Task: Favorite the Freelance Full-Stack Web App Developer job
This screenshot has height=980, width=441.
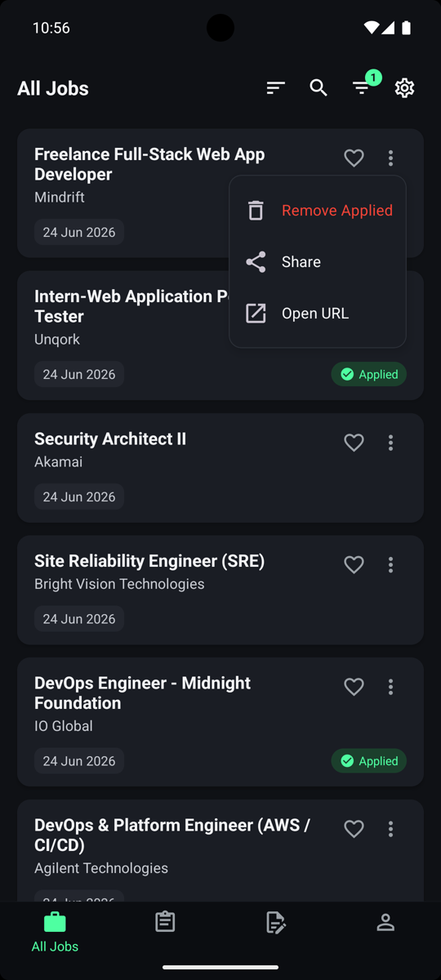Action: pos(354,158)
